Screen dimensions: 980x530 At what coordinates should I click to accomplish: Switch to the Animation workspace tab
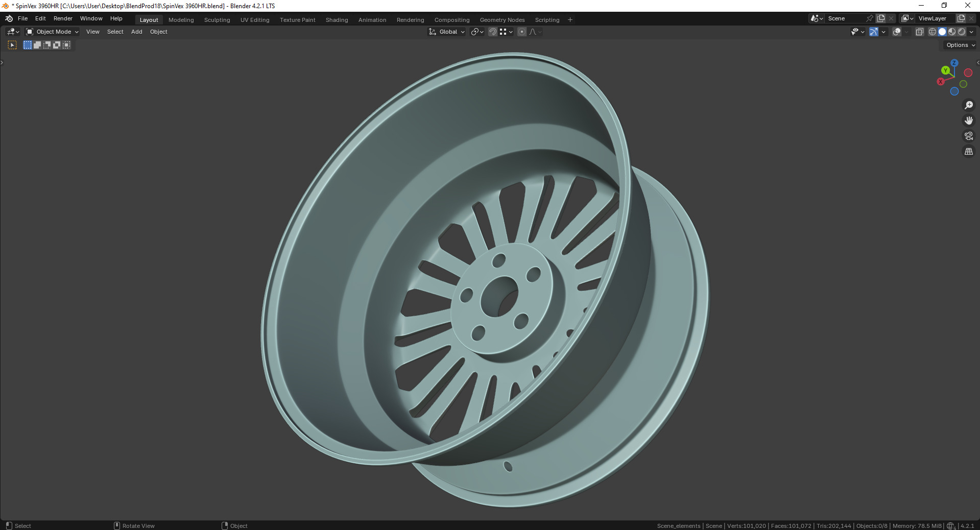pyautogui.click(x=372, y=20)
